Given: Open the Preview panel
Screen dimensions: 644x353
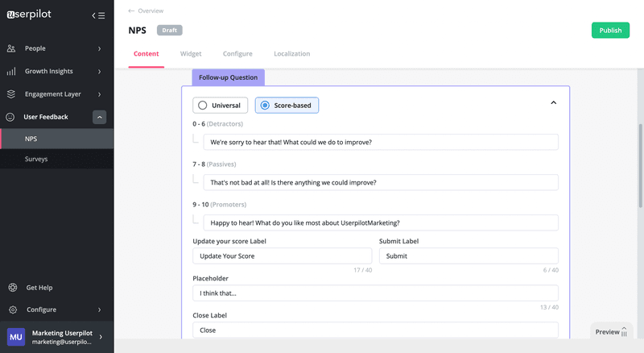Looking at the screenshot, I should click(611, 331).
